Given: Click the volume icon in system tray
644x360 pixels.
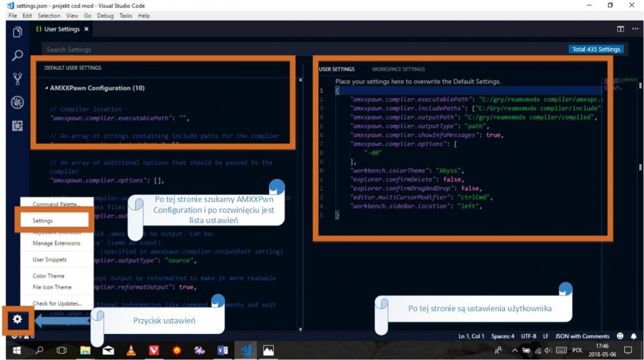Looking at the screenshot, I should tap(548, 350).
